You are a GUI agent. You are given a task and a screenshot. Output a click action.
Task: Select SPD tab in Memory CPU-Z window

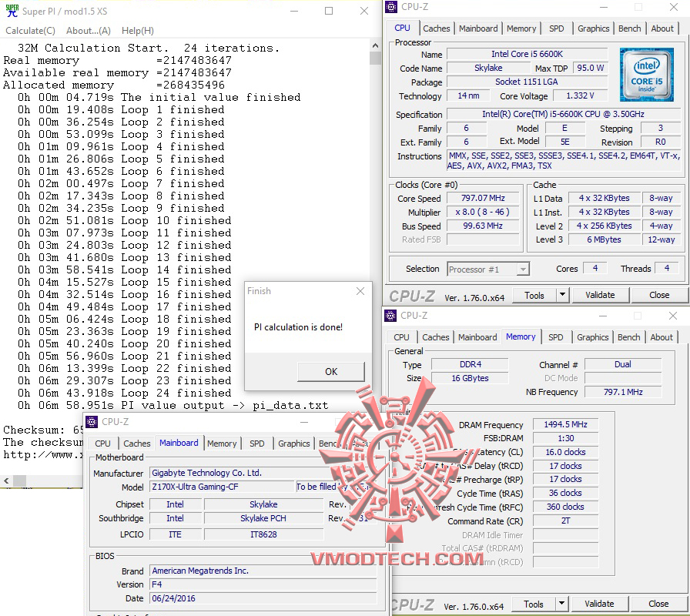pyautogui.click(x=555, y=337)
